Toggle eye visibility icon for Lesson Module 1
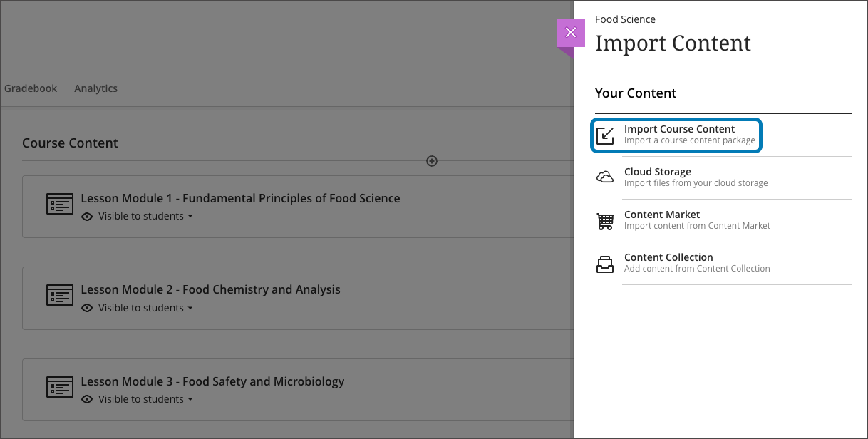 pyautogui.click(x=87, y=217)
